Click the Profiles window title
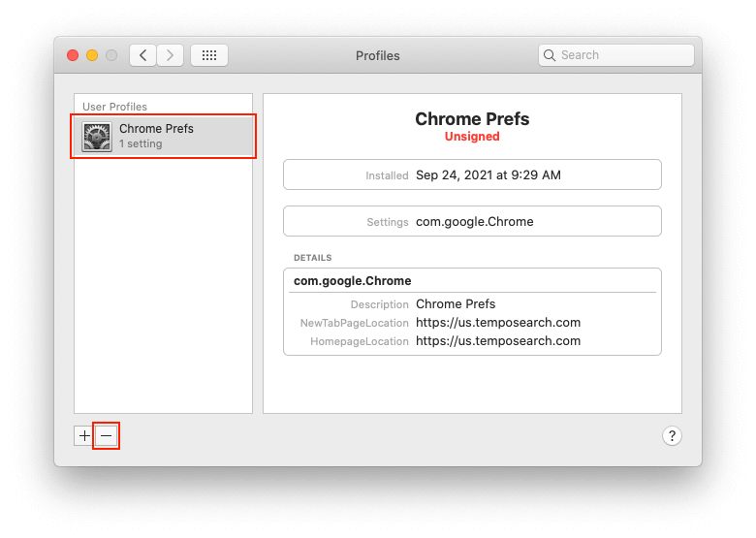 pos(378,56)
